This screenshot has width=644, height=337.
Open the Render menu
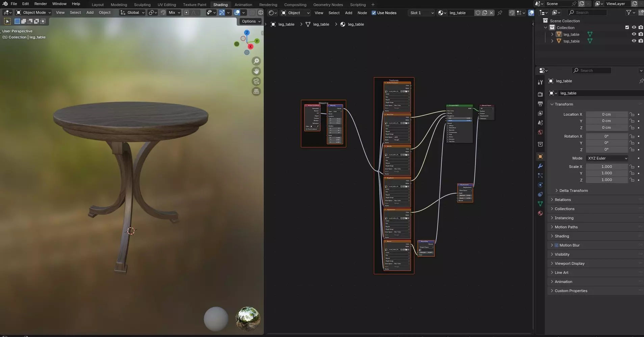[x=41, y=4]
